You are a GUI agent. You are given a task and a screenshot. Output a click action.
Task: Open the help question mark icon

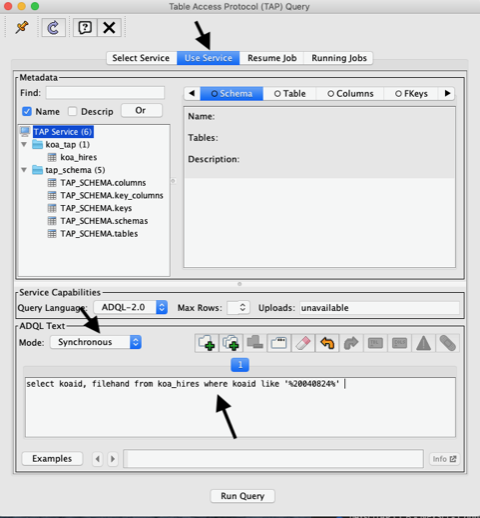point(85,27)
